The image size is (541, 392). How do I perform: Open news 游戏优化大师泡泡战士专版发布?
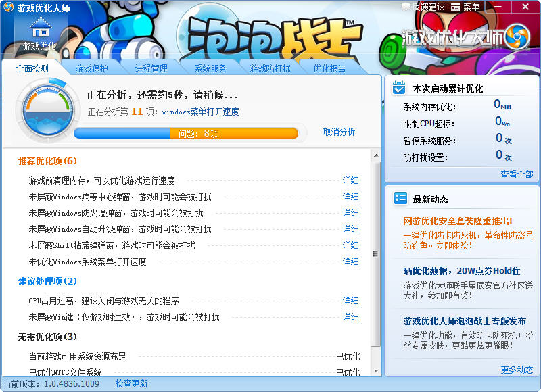click(x=465, y=321)
